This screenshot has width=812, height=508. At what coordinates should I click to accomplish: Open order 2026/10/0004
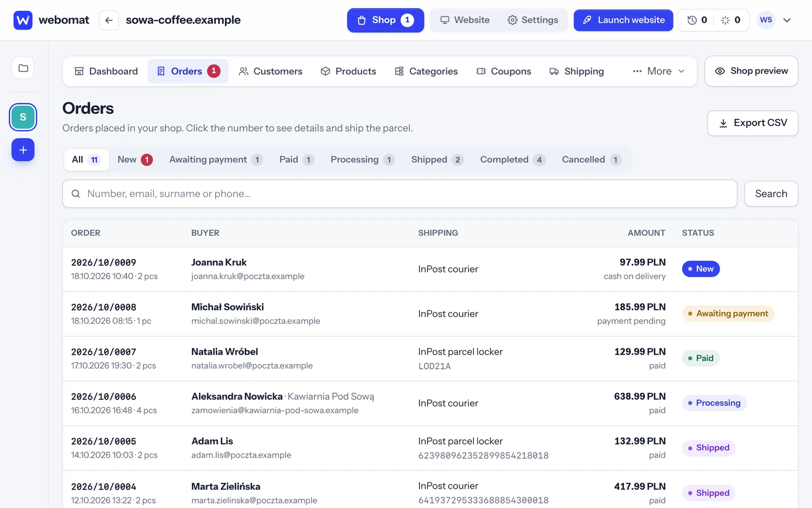coord(104,487)
